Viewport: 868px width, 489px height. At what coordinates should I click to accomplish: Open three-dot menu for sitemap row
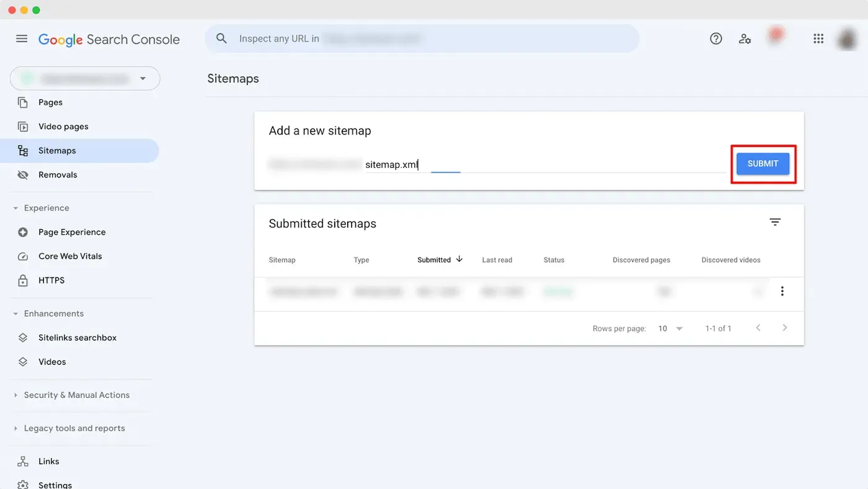point(782,291)
